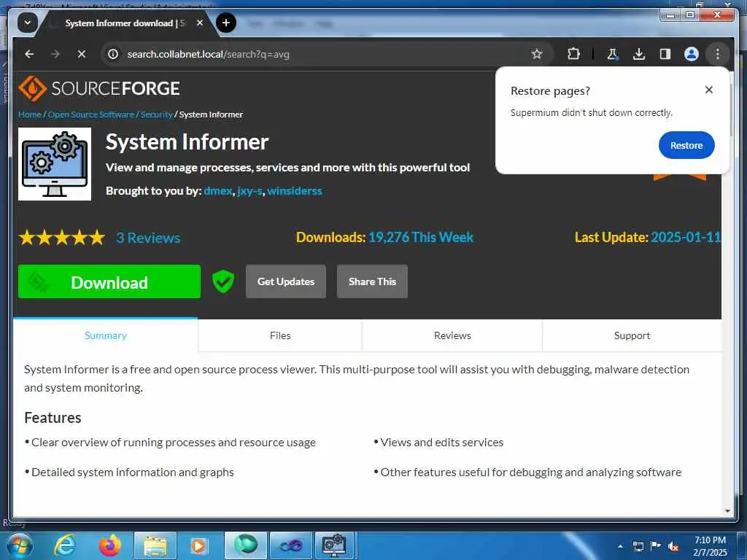
Task: Click the 2025-01-11 last update date
Action: [x=686, y=237]
